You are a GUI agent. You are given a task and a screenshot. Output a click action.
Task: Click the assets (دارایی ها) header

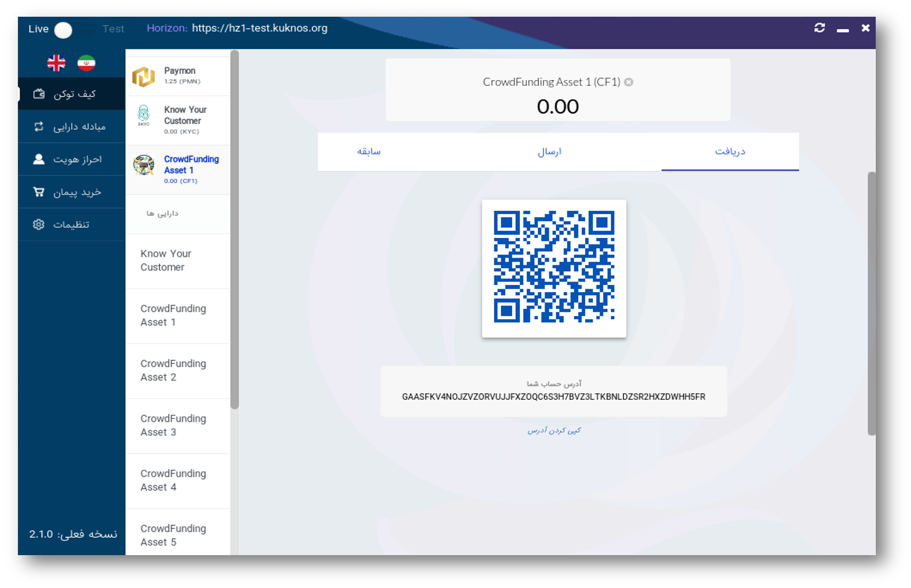click(x=163, y=213)
